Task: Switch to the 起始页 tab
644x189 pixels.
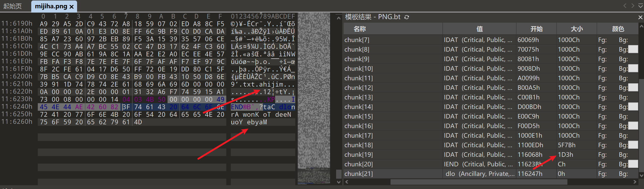Action: [12, 6]
